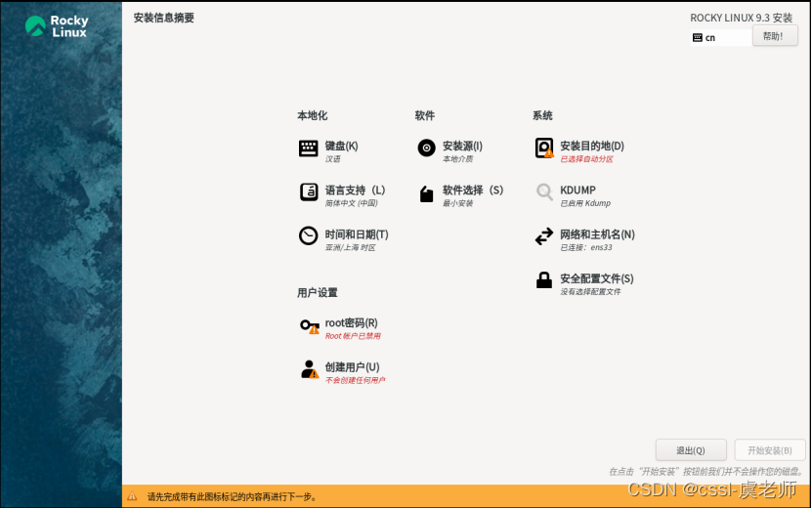Screen dimensions: 812x509
Task: Open 时间和日期(T) settings label
Action: (357, 234)
